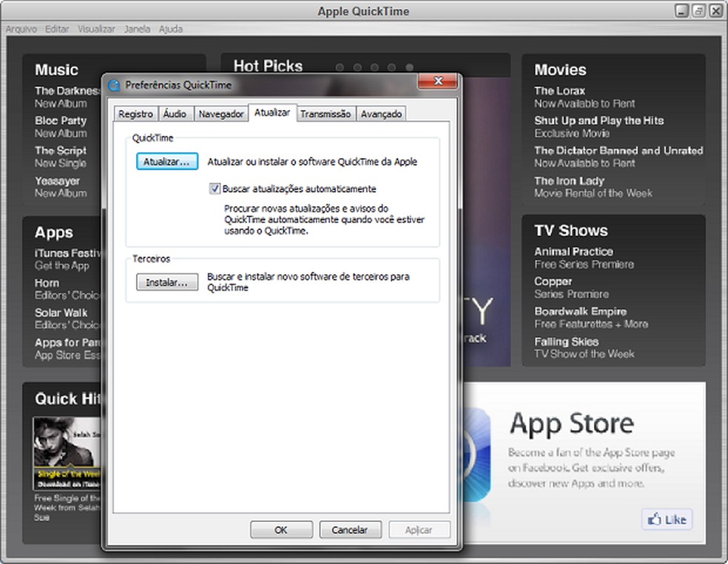Dismiss the dialog with Cancelar
Screen dimensions: 728x564
coord(350,529)
